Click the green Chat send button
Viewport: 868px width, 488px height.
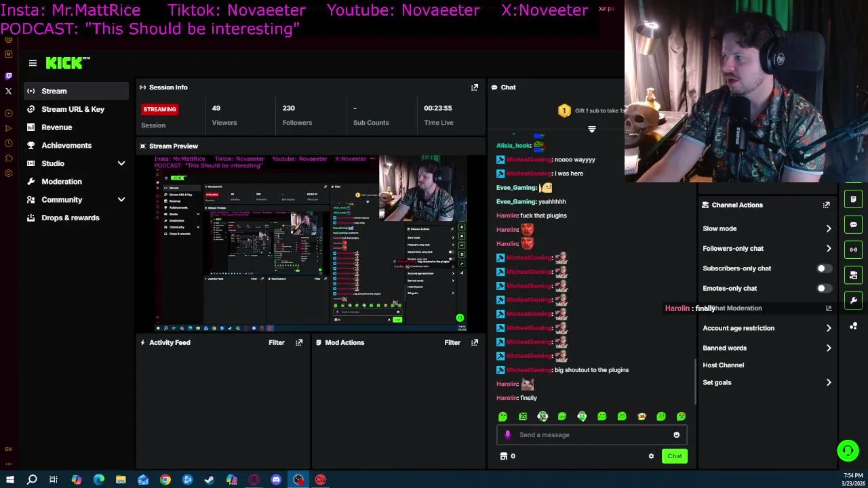click(x=675, y=456)
